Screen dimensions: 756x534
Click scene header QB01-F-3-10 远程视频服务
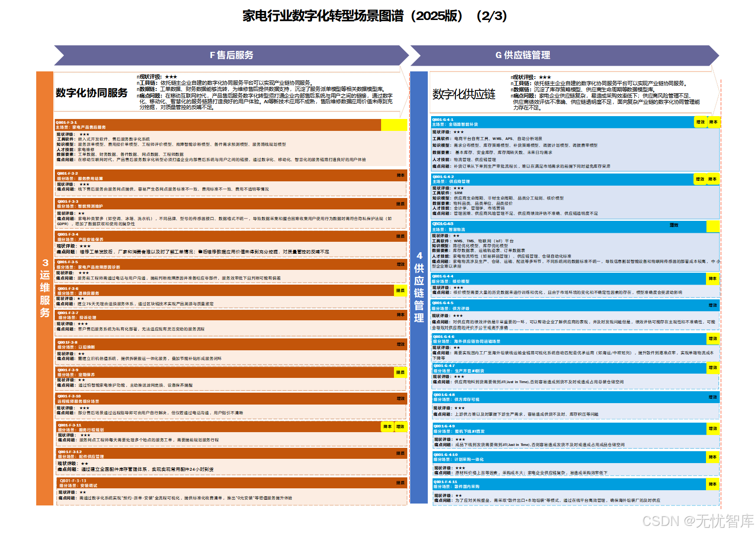(x=231, y=399)
